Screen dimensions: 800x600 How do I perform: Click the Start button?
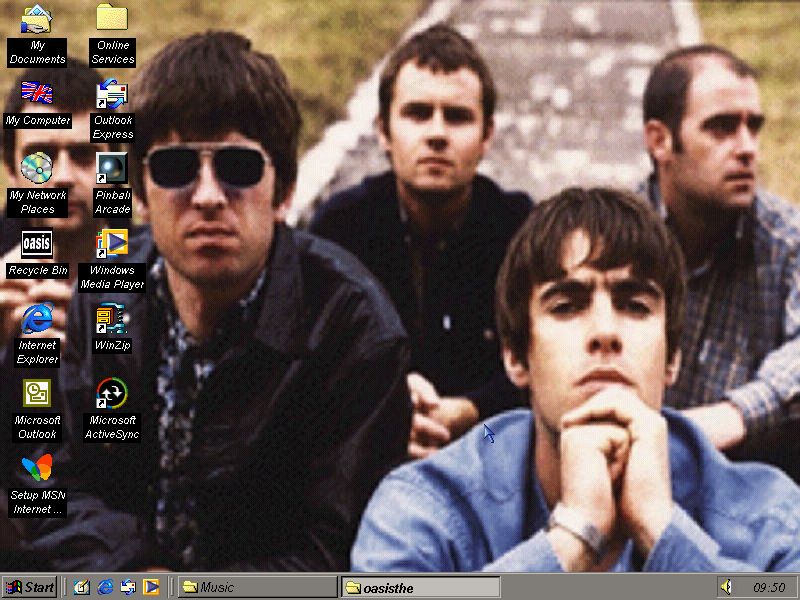(x=30, y=587)
